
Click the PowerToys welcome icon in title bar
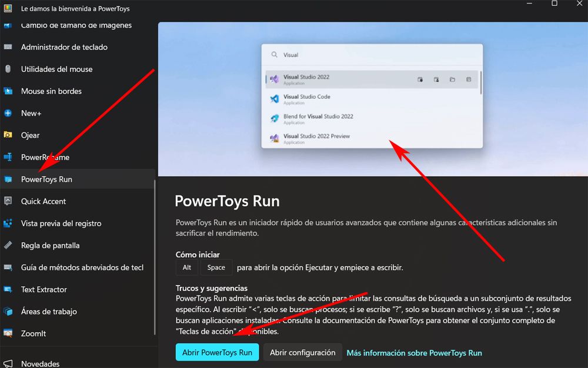7,8
